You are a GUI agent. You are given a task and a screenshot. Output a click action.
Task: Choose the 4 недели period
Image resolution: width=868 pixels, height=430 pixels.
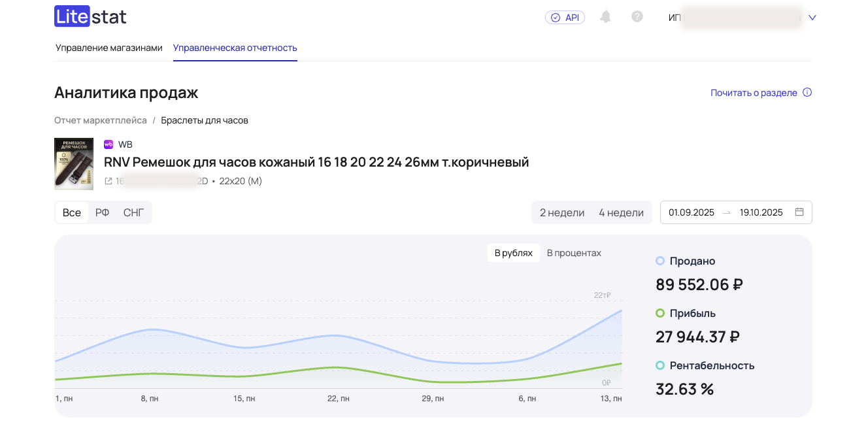[621, 212]
